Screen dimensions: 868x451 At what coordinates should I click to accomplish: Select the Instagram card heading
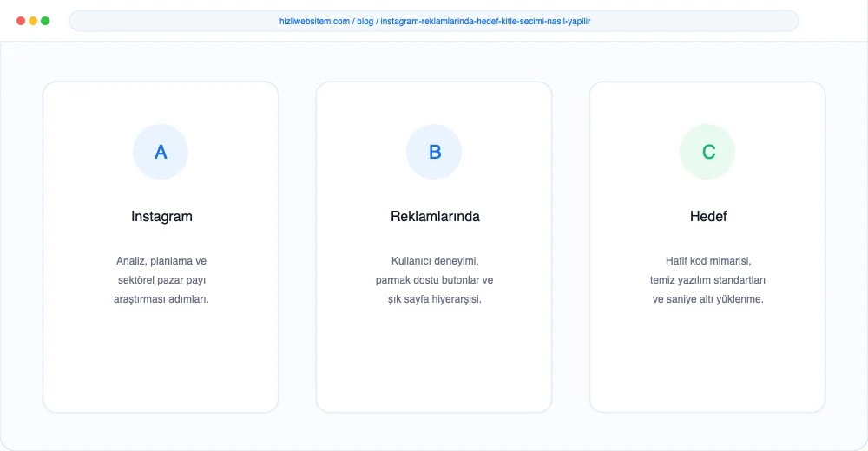[x=161, y=216]
